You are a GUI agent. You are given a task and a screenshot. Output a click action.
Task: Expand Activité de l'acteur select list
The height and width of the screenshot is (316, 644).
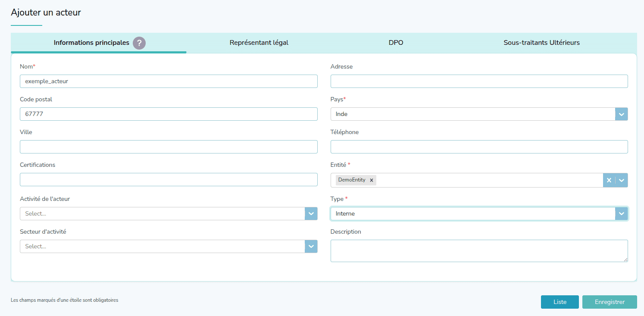point(311,213)
